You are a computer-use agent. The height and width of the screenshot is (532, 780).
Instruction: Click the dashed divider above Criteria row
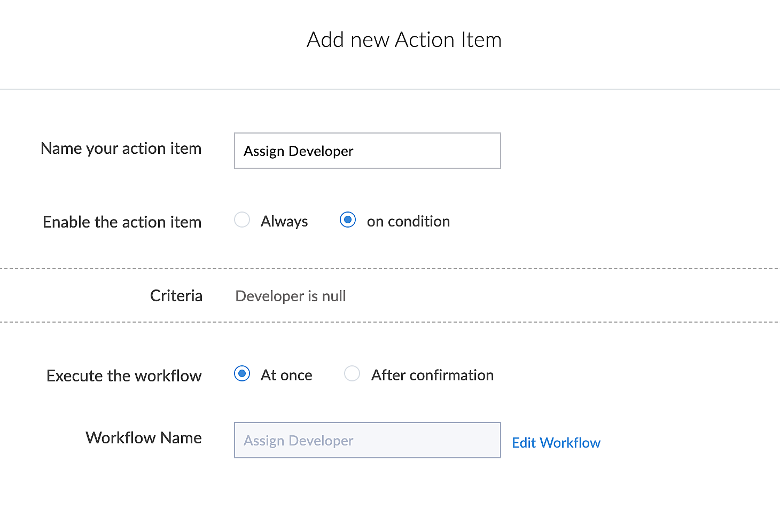pyautogui.click(x=390, y=269)
